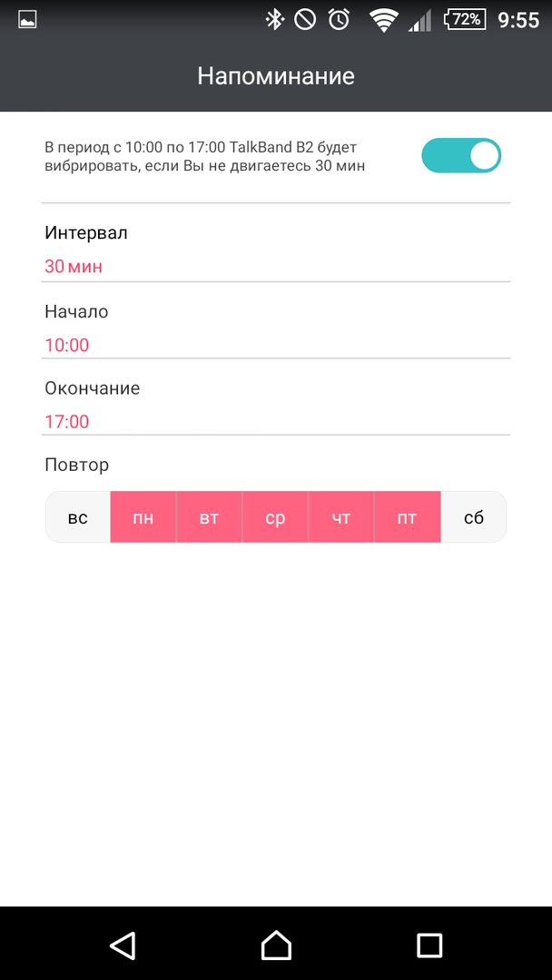Tap the Wi-Fi status icon
Screen dimensions: 552x980
click(x=383, y=19)
